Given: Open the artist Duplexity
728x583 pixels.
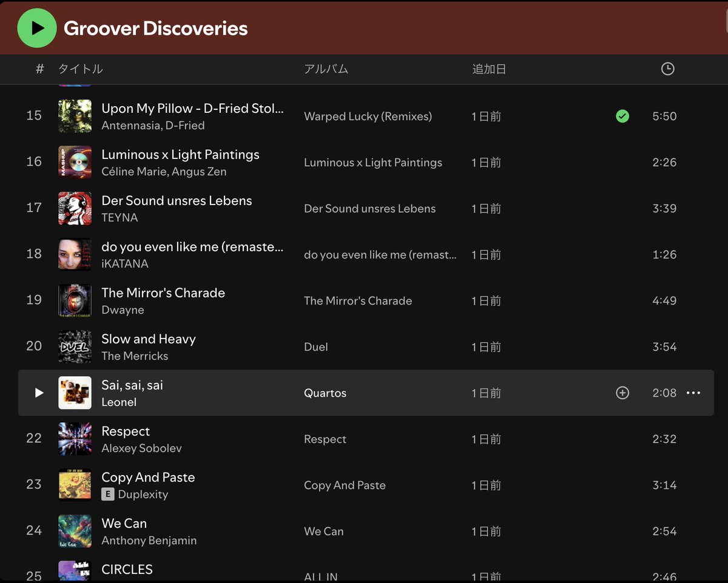Looking at the screenshot, I should point(143,494).
